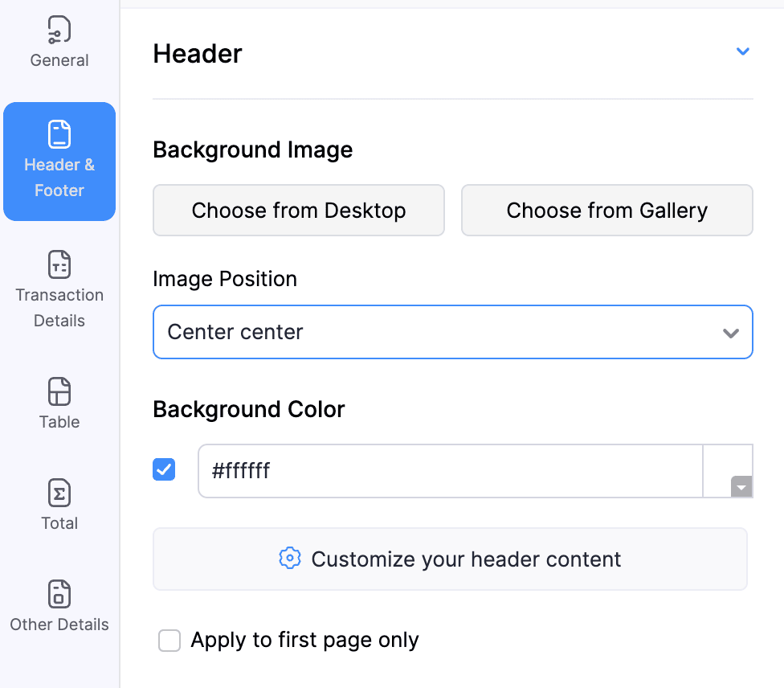Click the gear icon beside Customize header
The width and height of the screenshot is (784, 688).
tap(289, 559)
